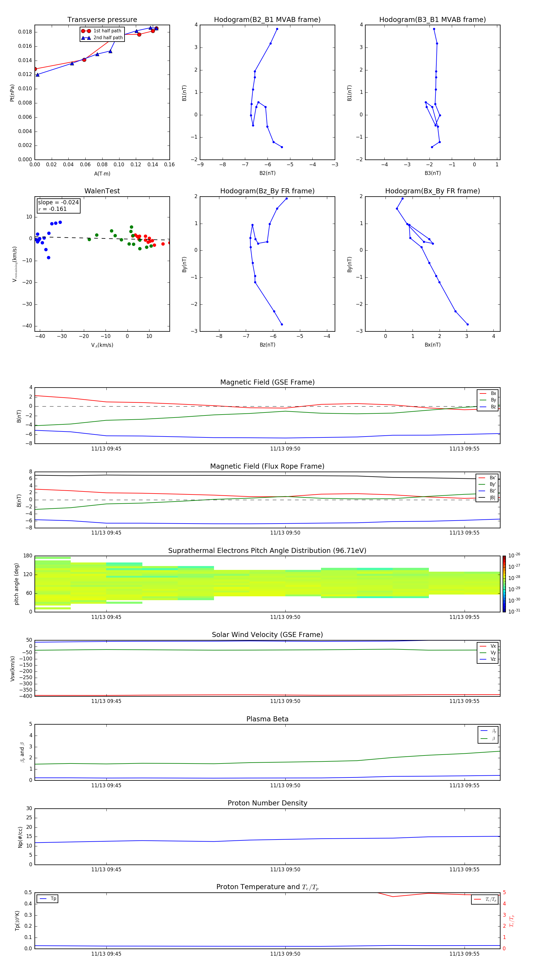Click the 'Magnetic Field (GSE Frame)' title

coord(267,382)
